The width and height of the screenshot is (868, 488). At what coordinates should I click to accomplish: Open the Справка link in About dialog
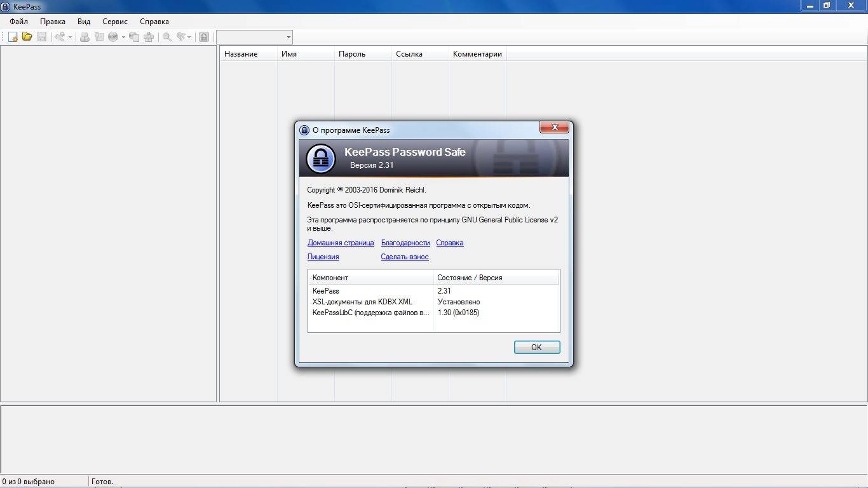coord(450,243)
